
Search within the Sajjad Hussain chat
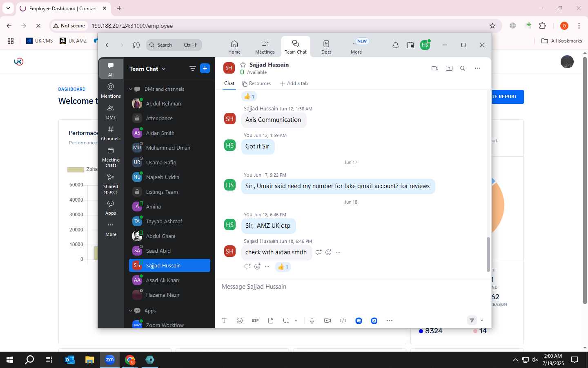coord(463,68)
